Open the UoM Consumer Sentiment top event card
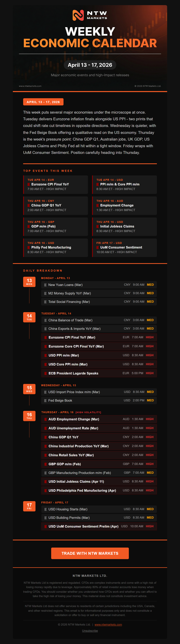The height and width of the screenshot is (644, 180). [124, 247]
